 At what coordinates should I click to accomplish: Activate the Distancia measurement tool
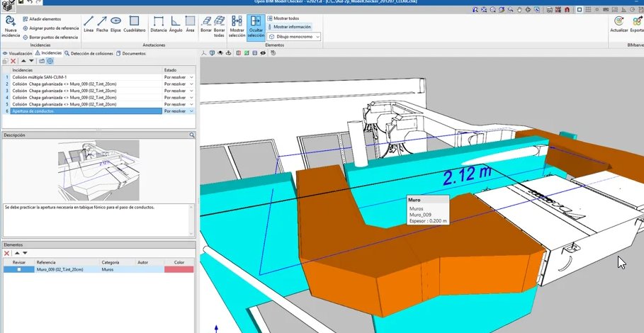tap(159, 24)
